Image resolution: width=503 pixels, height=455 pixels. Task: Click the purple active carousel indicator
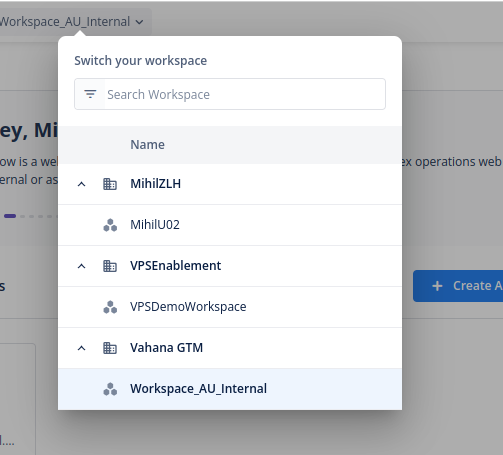pyautogui.click(x=10, y=216)
